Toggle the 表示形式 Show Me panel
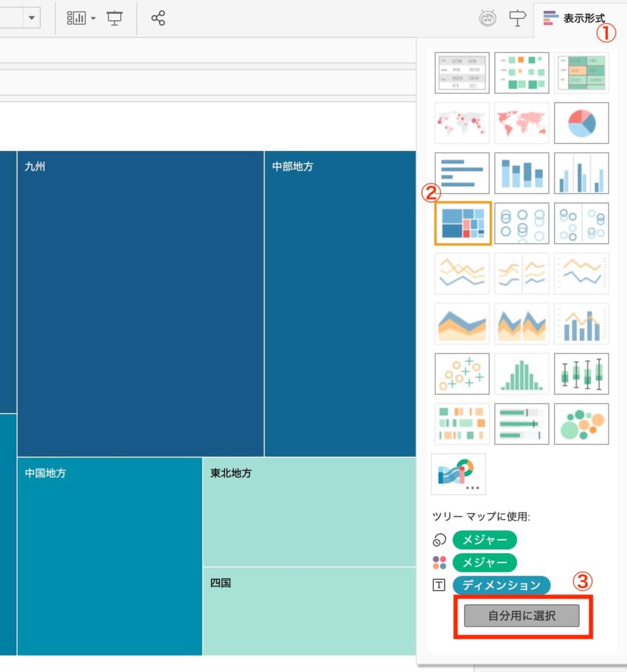 574,18
